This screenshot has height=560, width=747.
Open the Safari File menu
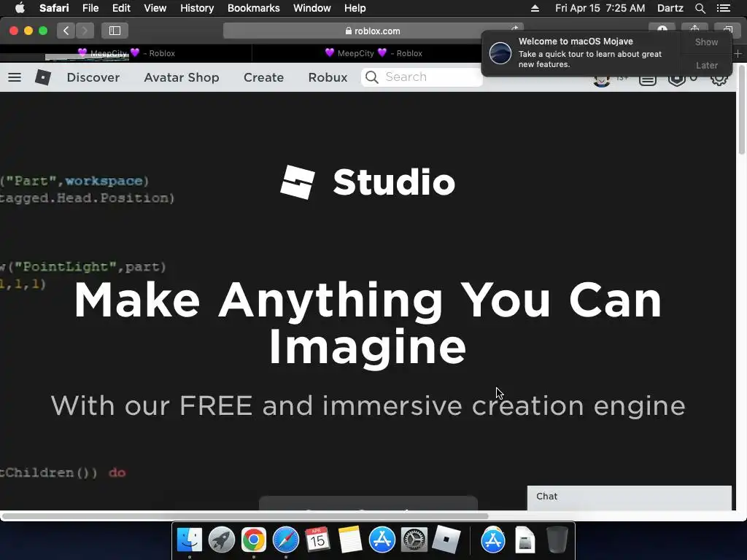pyautogui.click(x=90, y=8)
